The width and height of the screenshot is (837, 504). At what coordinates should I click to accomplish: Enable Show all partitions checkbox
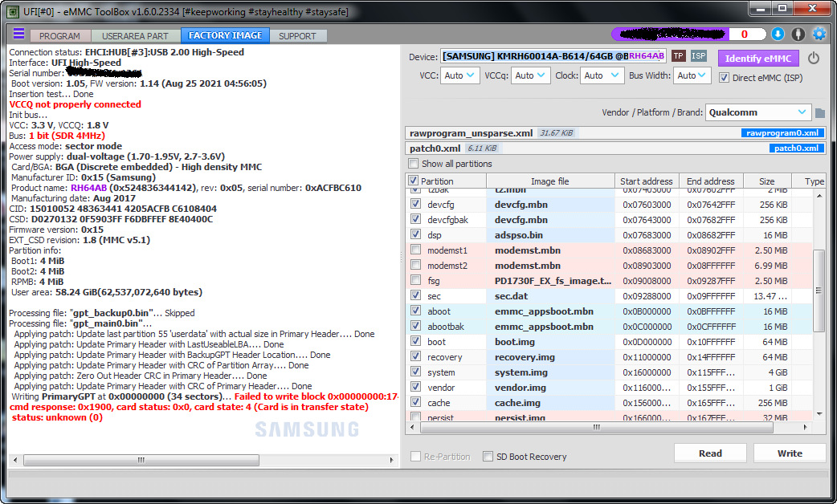(414, 164)
